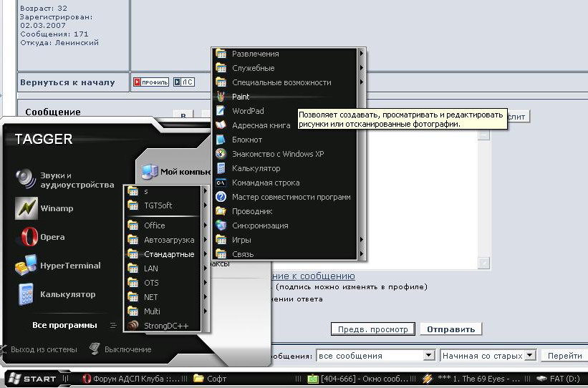The height and width of the screenshot is (388, 588).
Task: Open Звуки и аудиоустройства in Start menu
Action: tap(64, 180)
